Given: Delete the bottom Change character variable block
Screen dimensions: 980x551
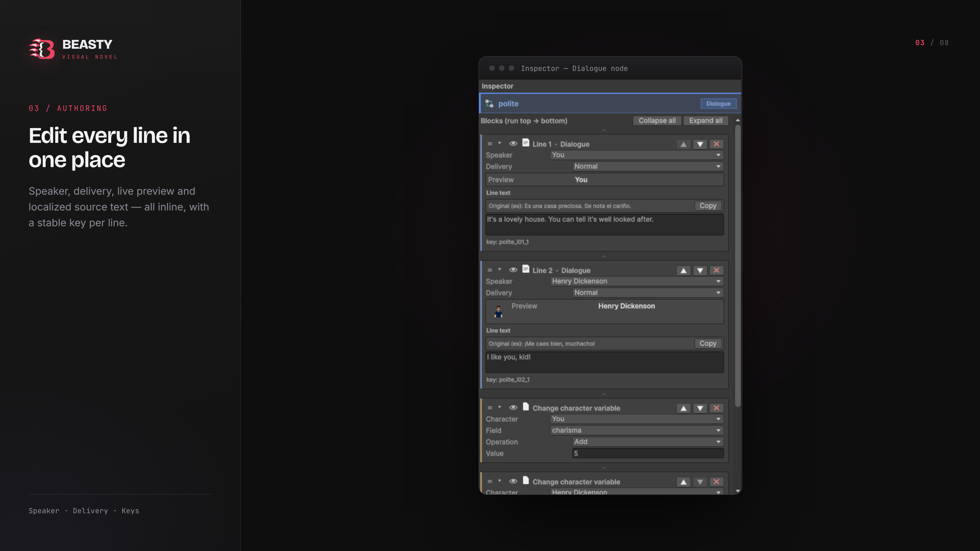Looking at the screenshot, I should pos(717,482).
